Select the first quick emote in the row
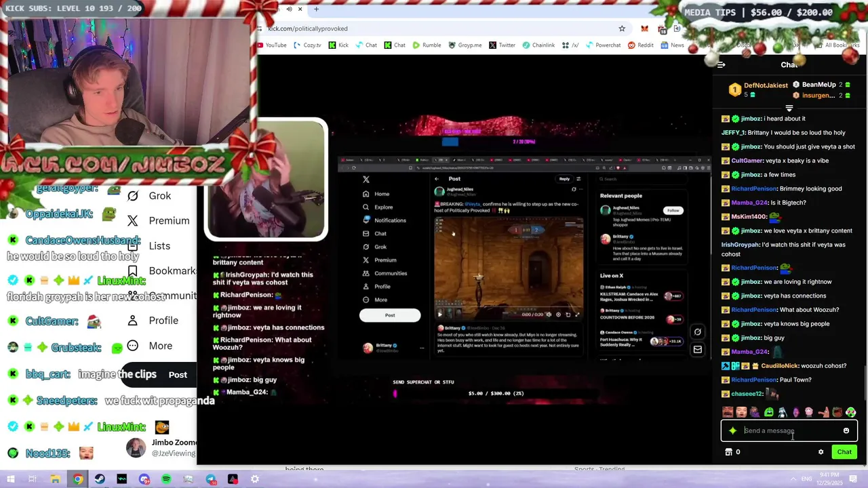 728,412
